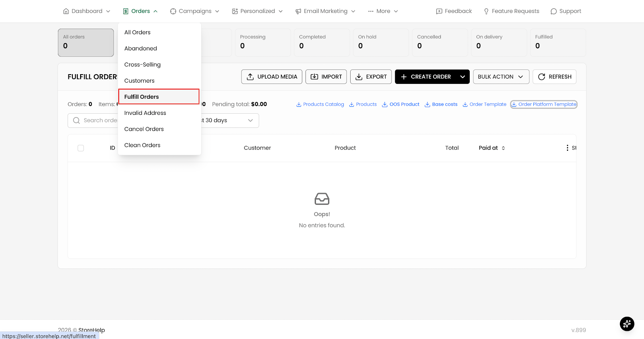The width and height of the screenshot is (644, 339).
Task: Download Order Platform Template
Action: 544,104
